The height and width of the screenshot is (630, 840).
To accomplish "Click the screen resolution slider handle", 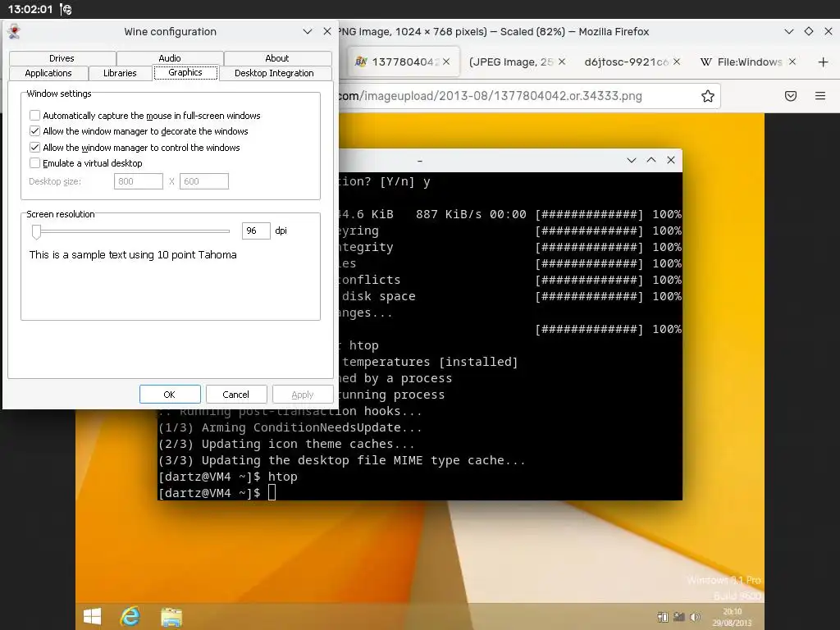I will pyautogui.click(x=36, y=231).
